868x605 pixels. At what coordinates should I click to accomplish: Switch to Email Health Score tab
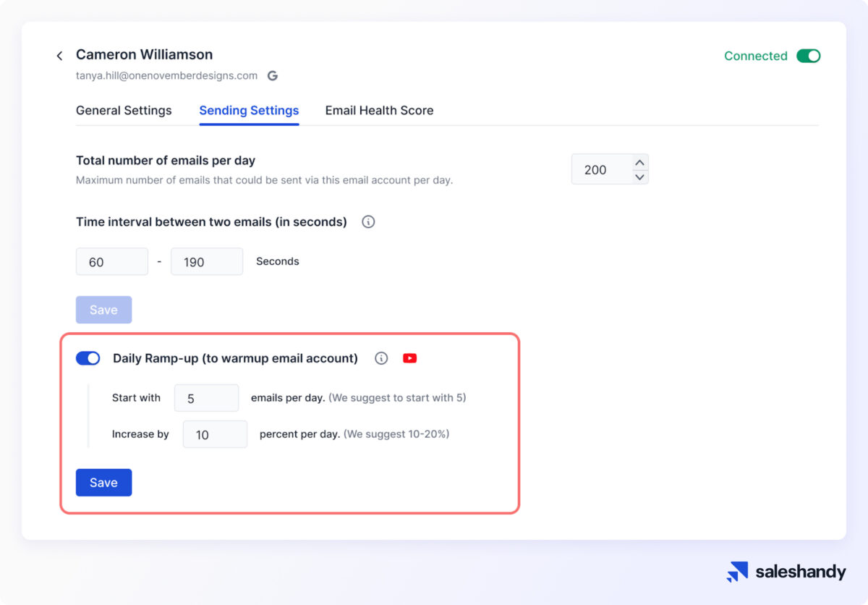pos(379,111)
